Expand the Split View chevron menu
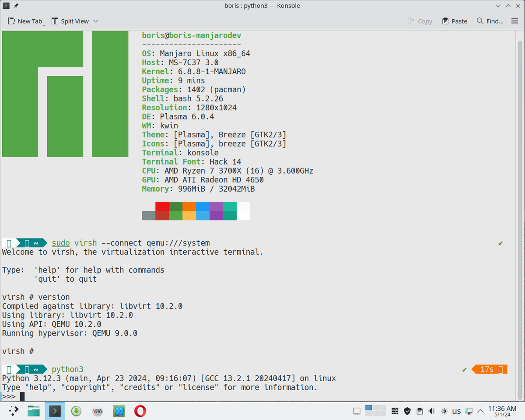525x420 pixels. [95, 21]
